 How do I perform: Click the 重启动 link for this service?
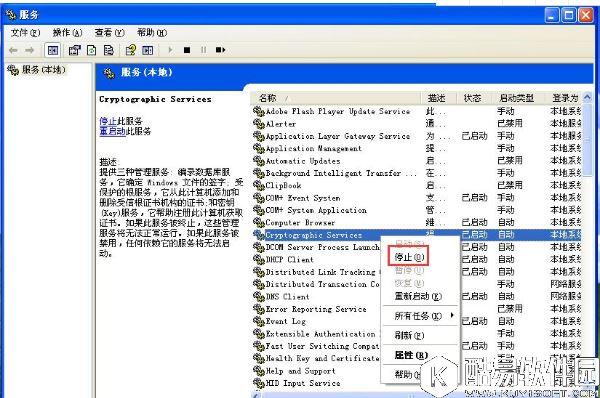(x=112, y=131)
